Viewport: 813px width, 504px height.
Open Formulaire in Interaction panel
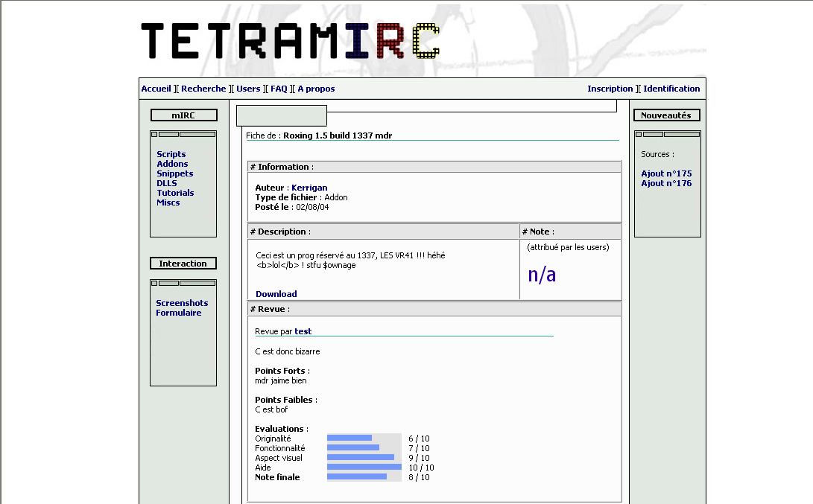pyautogui.click(x=178, y=313)
